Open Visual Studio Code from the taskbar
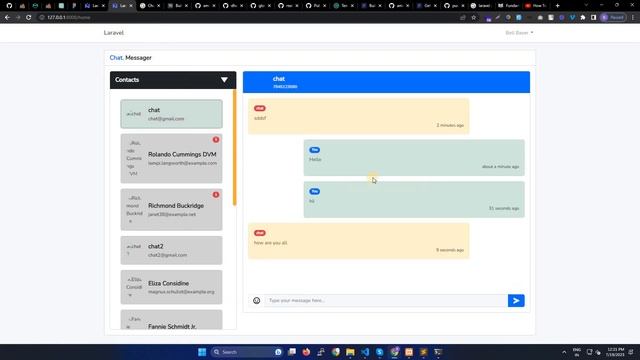The image size is (640, 360). [x=365, y=352]
